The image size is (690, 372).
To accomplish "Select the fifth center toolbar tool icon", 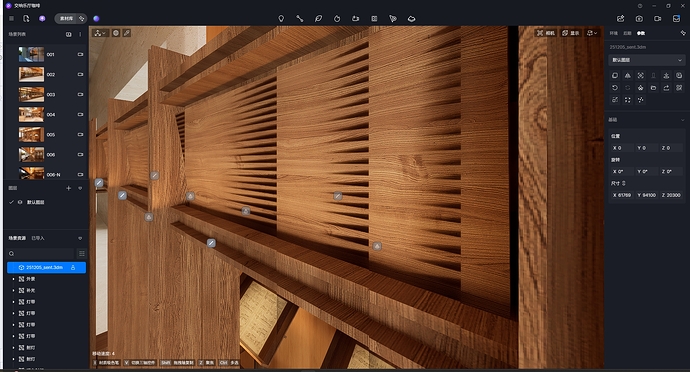I will click(356, 18).
